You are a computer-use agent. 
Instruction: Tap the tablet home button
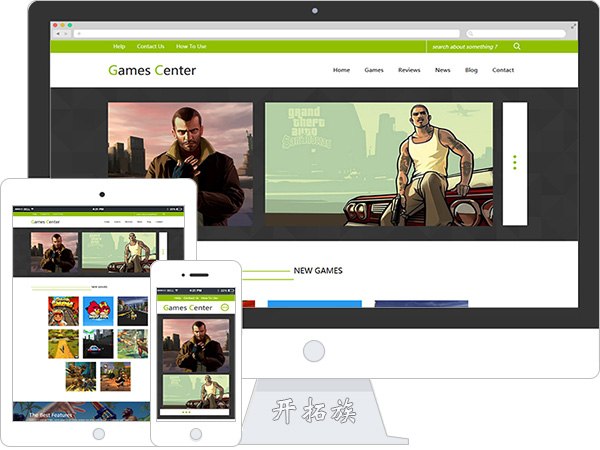pos(99,434)
